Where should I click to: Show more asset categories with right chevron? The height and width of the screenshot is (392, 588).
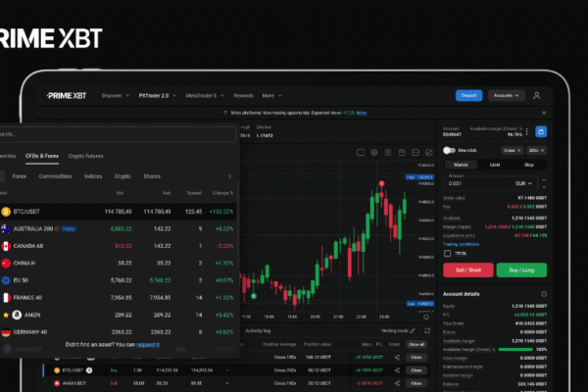(229, 176)
